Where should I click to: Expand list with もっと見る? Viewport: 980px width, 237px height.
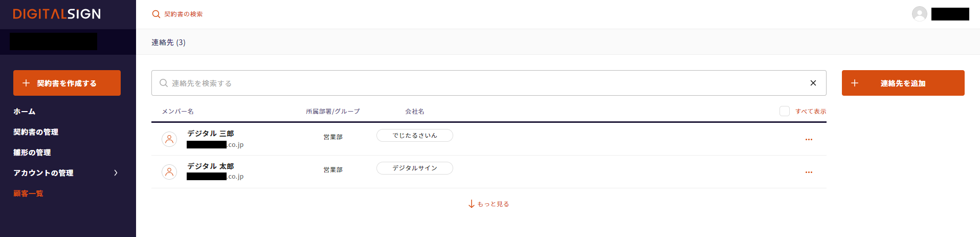[488, 204]
